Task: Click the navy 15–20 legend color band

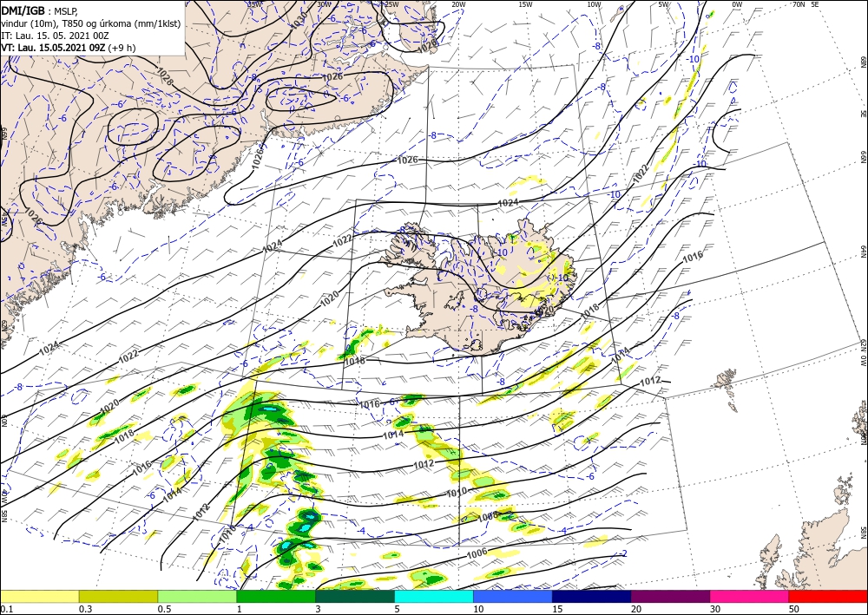Action: pyautogui.click(x=592, y=596)
